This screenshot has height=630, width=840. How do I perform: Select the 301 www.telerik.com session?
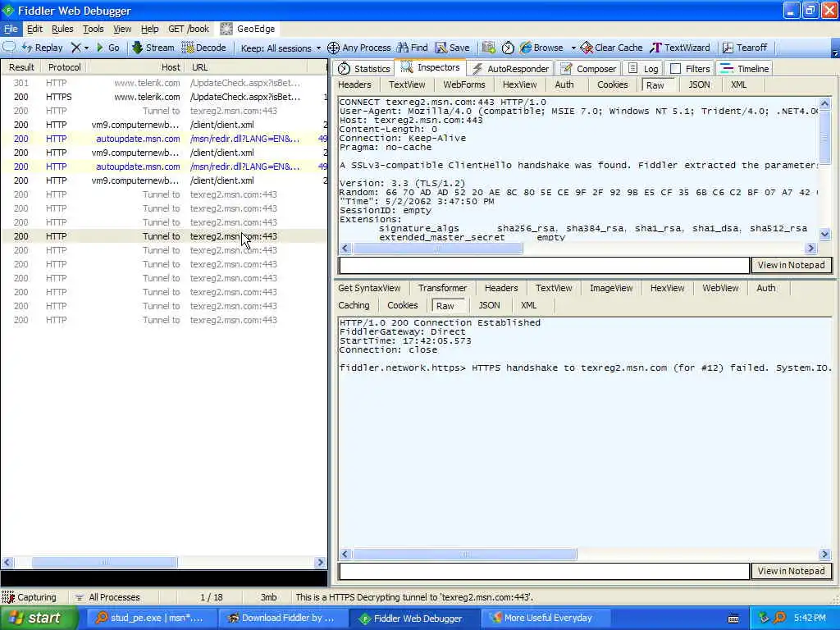pos(164,83)
